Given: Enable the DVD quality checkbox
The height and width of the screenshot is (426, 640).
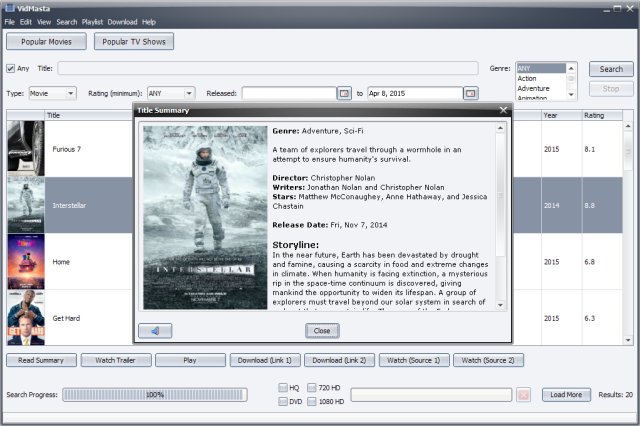Looking at the screenshot, I should [282, 402].
